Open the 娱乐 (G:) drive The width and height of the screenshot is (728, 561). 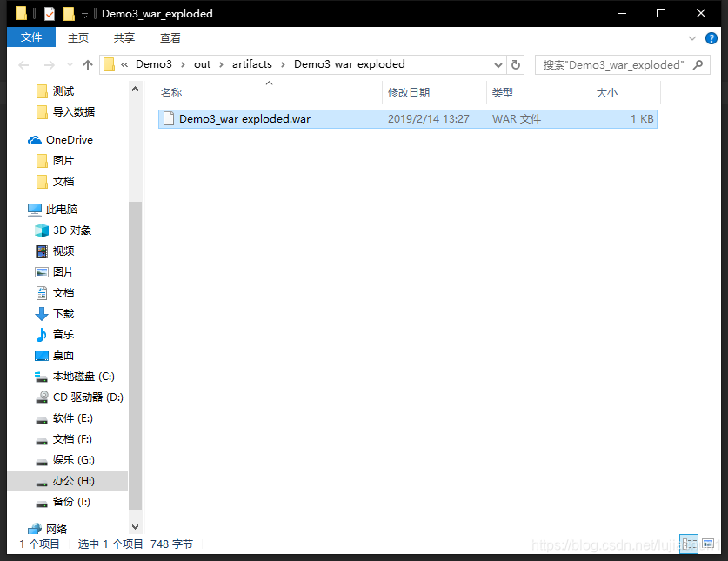[73, 460]
